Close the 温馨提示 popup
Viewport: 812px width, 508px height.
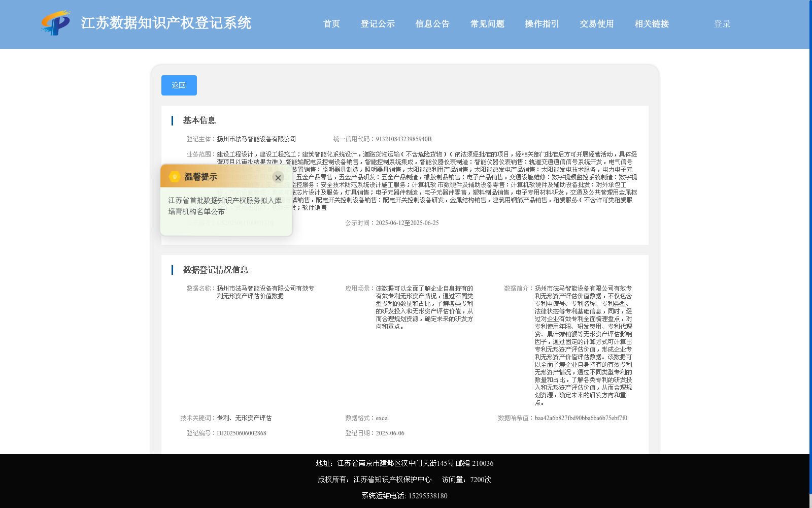click(x=278, y=177)
